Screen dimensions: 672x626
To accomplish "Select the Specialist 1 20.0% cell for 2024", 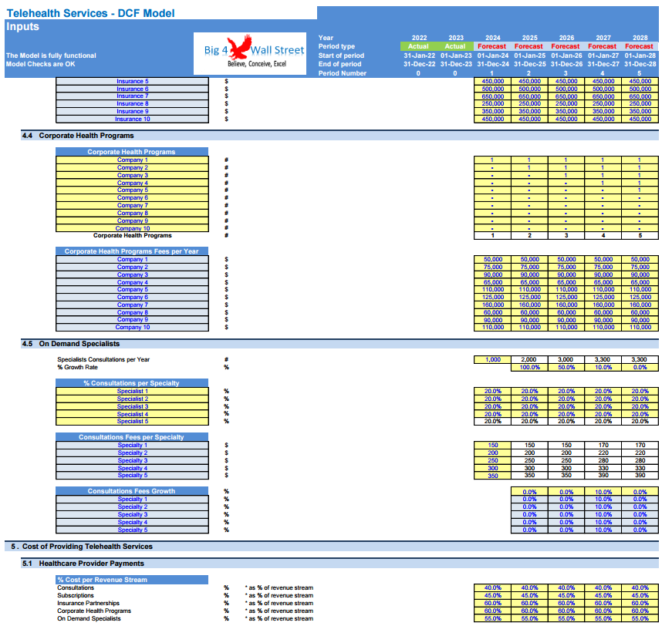I will (x=492, y=392).
